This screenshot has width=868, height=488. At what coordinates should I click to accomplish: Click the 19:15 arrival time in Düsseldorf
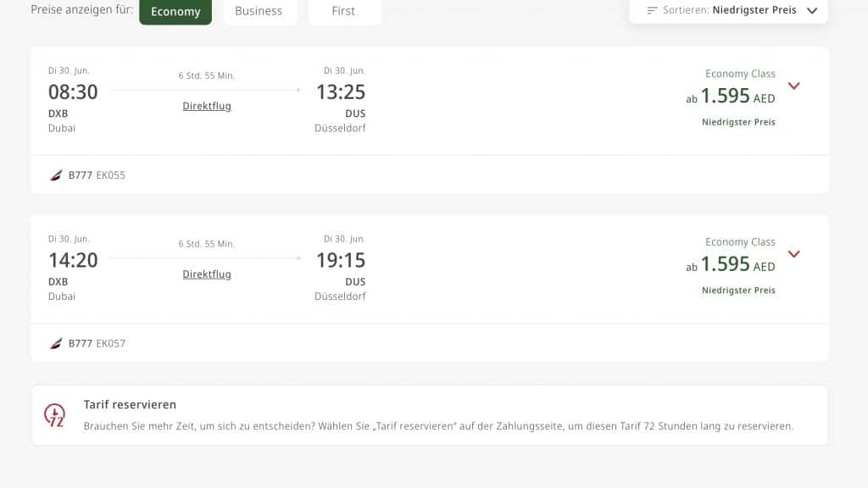coord(341,261)
